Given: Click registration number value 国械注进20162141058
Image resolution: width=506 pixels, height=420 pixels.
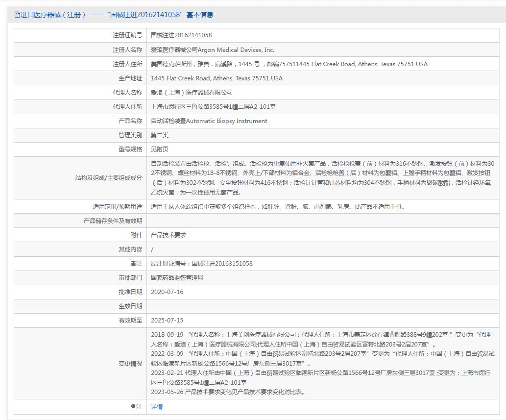Looking at the screenshot, I should click(181, 35).
